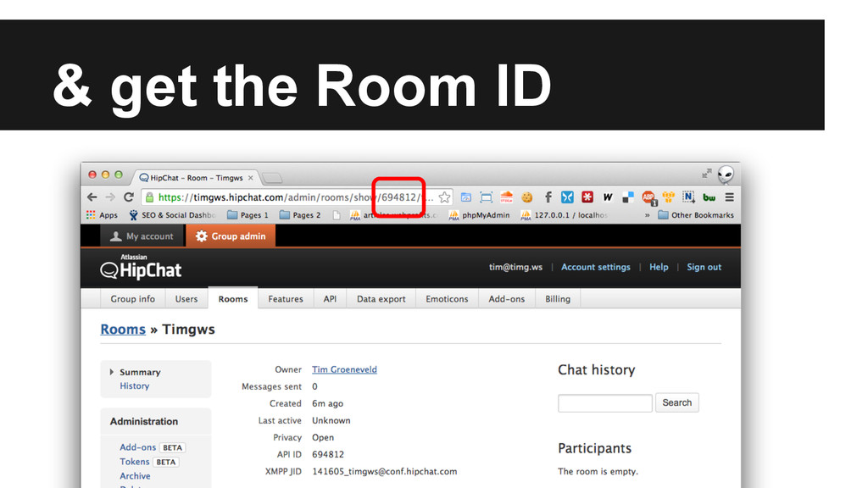
Task: Open the Adblock Plus extension
Action: (648, 197)
